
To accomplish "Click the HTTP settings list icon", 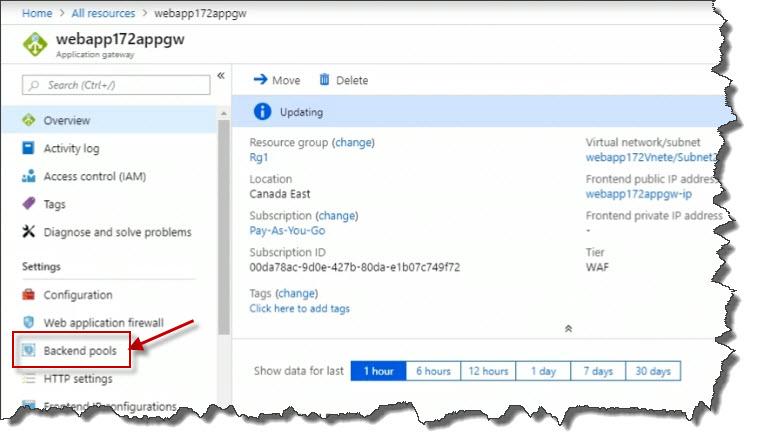I will coord(29,379).
